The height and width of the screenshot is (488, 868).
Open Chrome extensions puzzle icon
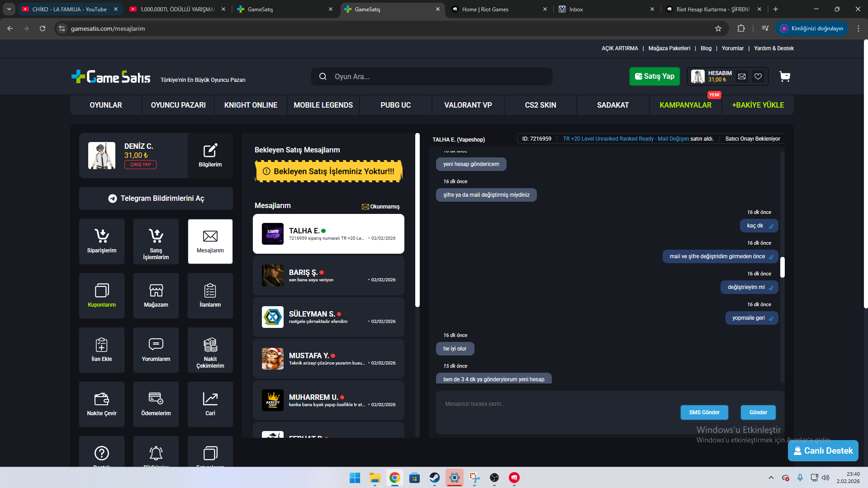(x=741, y=28)
